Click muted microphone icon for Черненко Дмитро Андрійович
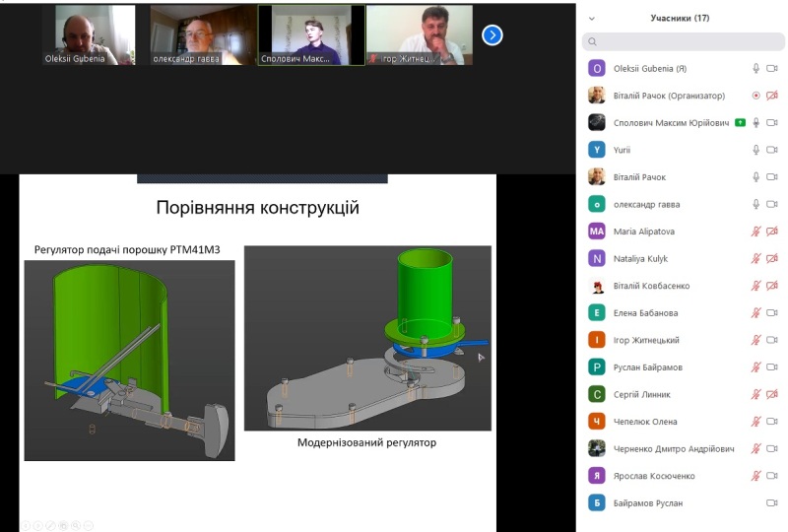This screenshot has width=788, height=532. pyautogui.click(x=755, y=448)
